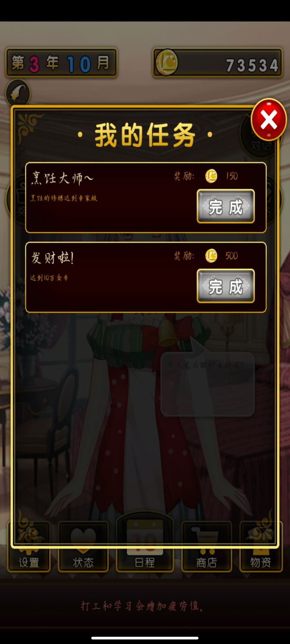290x644 pixels.
Task: Open the 状态 heart status icon
Action: pyautogui.click(x=83, y=546)
